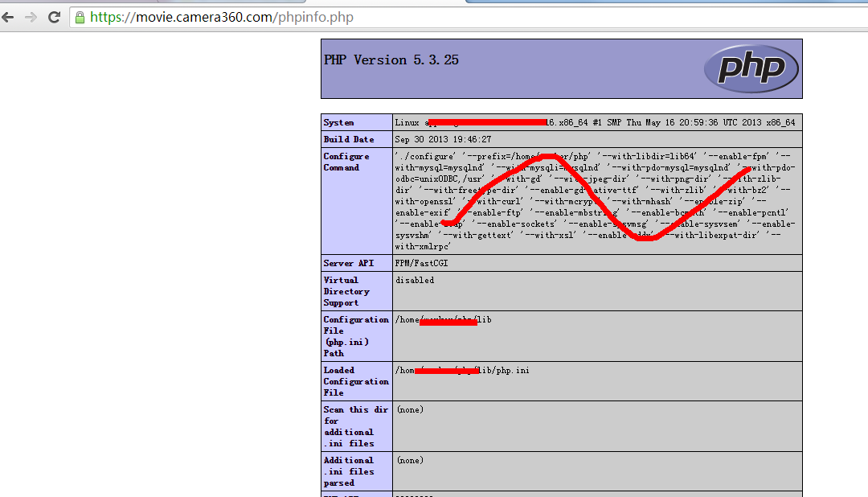
Task: Select Sep 30 2013 19:46:27 value
Action: [443, 139]
